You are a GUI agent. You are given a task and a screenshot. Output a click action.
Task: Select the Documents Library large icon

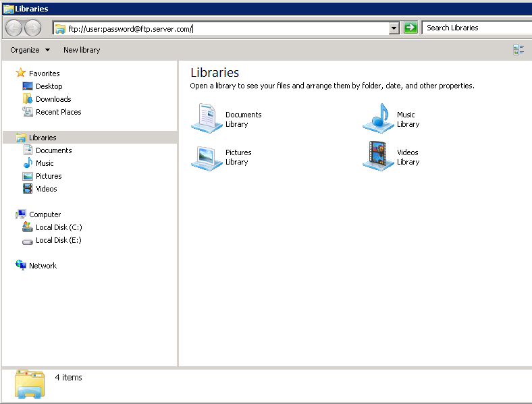pyautogui.click(x=207, y=119)
